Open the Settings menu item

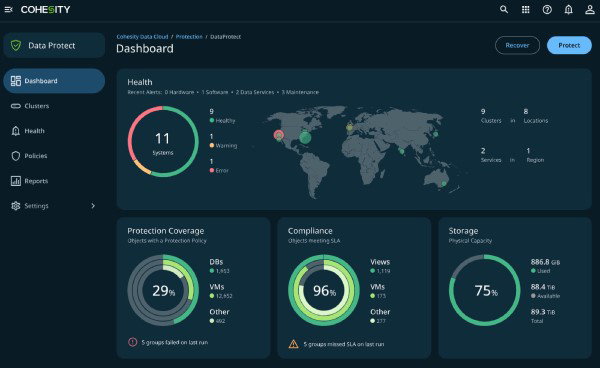pos(54,206)
